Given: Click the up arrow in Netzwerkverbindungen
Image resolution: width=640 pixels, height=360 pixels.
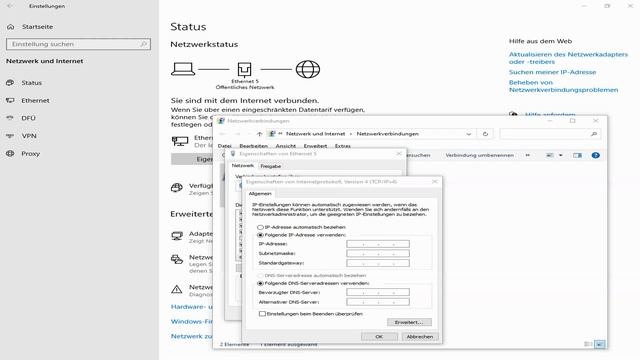Looking at the screenshot, I should (259, 134).
